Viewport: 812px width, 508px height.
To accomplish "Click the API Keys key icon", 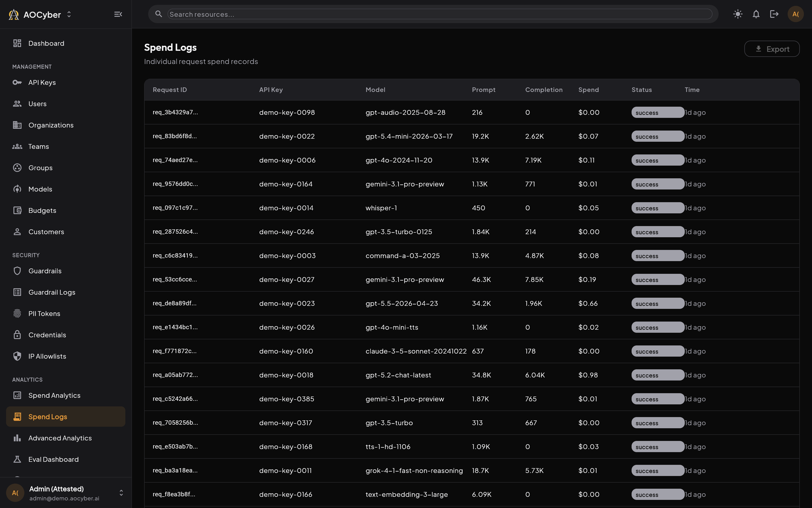I will pos(17,82).
